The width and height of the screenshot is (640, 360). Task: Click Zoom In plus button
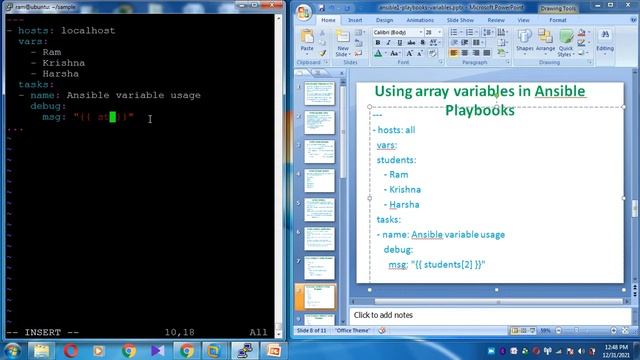pyautogui.click(x=613, y=331)
